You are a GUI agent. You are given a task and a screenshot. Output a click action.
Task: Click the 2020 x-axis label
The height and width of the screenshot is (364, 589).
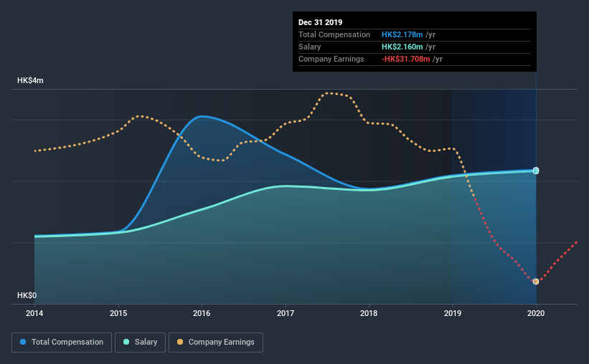[x=536, y=313]
